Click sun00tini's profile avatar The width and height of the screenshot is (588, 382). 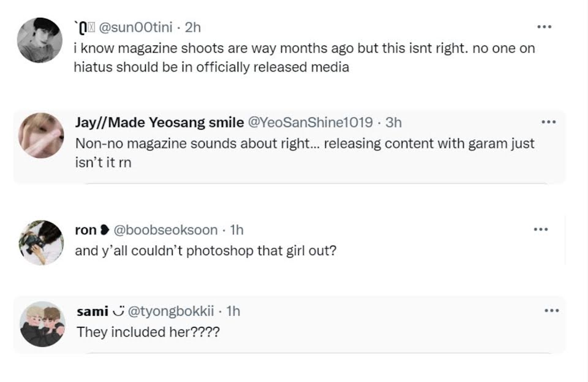(x=40, y=40)
